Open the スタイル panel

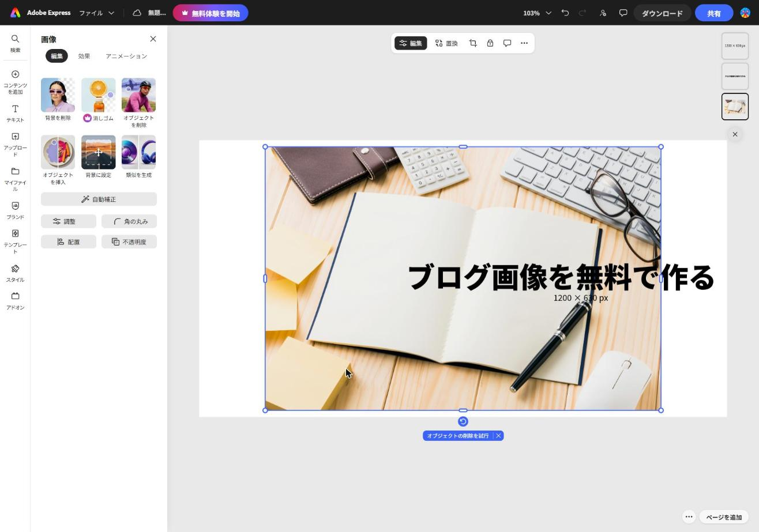coord(15,273)
